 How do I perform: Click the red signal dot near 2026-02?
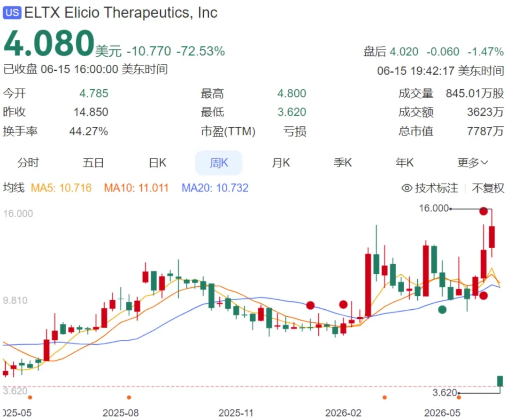pos(343,304)
